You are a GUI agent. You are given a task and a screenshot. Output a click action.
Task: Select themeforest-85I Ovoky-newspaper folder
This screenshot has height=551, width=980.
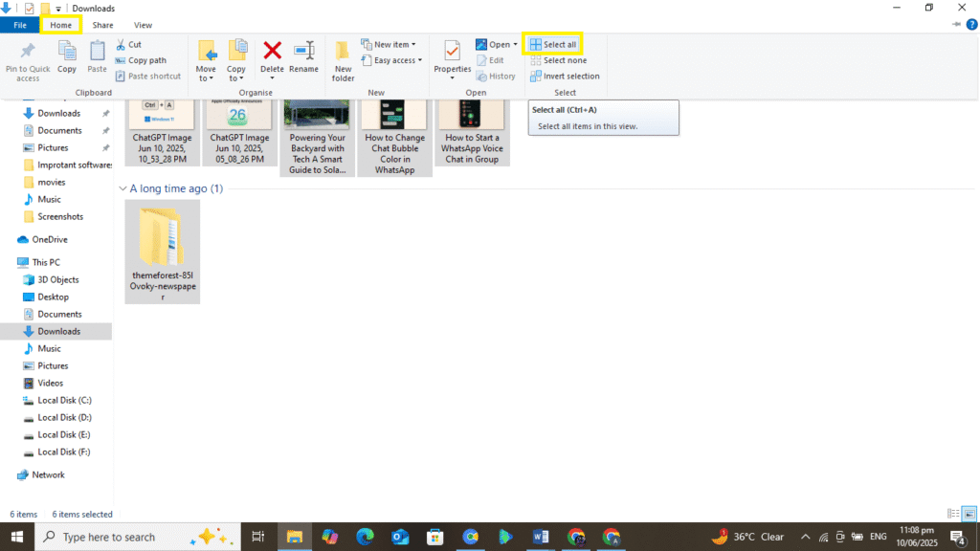[163, 252]
